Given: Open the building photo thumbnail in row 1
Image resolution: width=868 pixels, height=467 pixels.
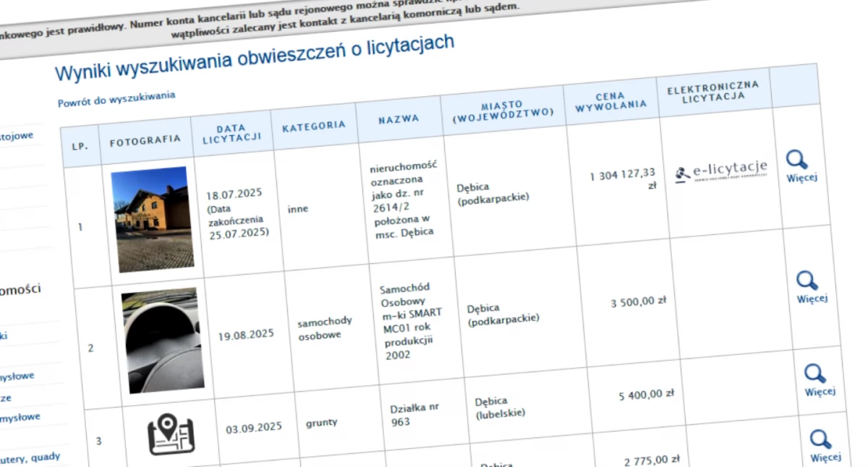Looking at the screenshot, I should pos(152,220).
